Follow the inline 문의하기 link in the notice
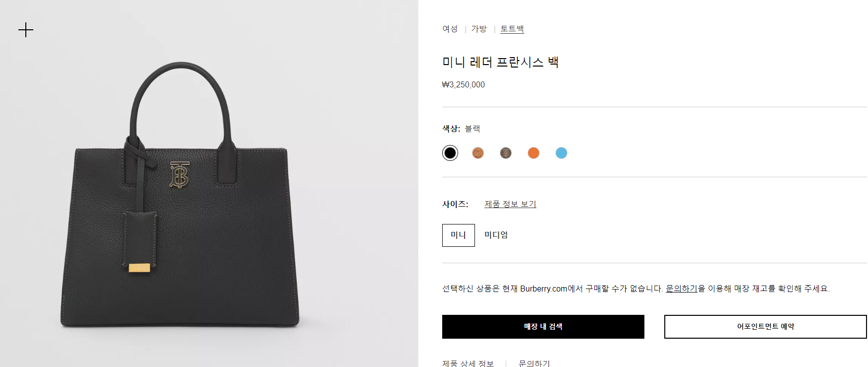This screenshot has height=367, width=868. click(682, 289)
